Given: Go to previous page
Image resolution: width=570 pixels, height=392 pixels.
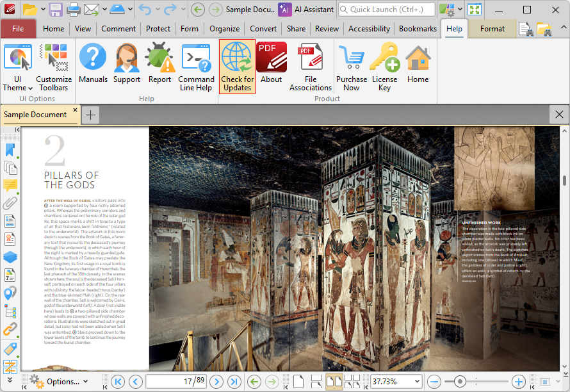Looking at the screenshot, I should point(136,382).
